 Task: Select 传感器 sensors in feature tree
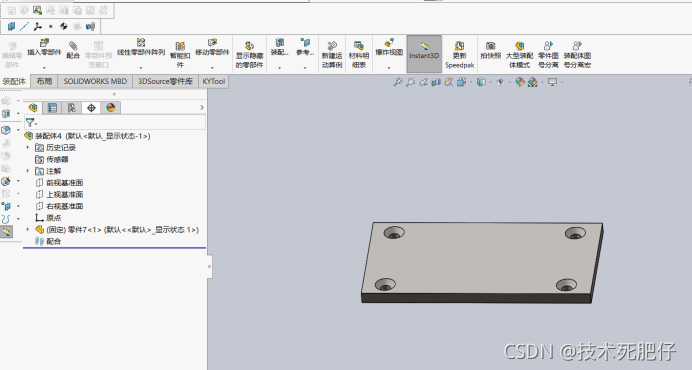coord(52,159)
